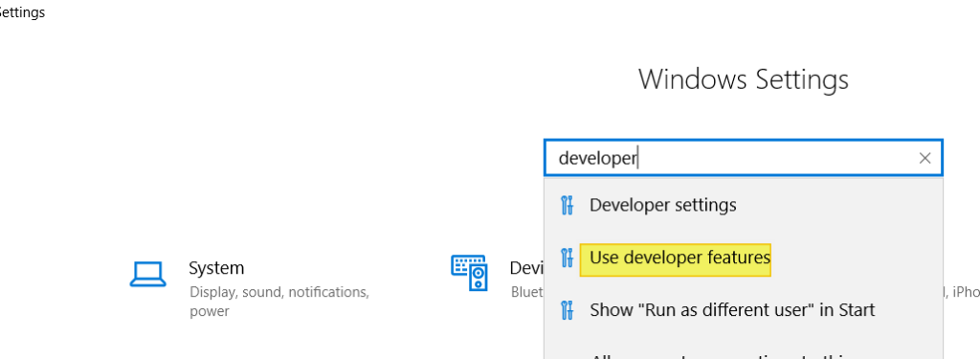This screenshot has height=359, width=980.
Task: Click the Windows Settings heading
Action: pos(743,80)
